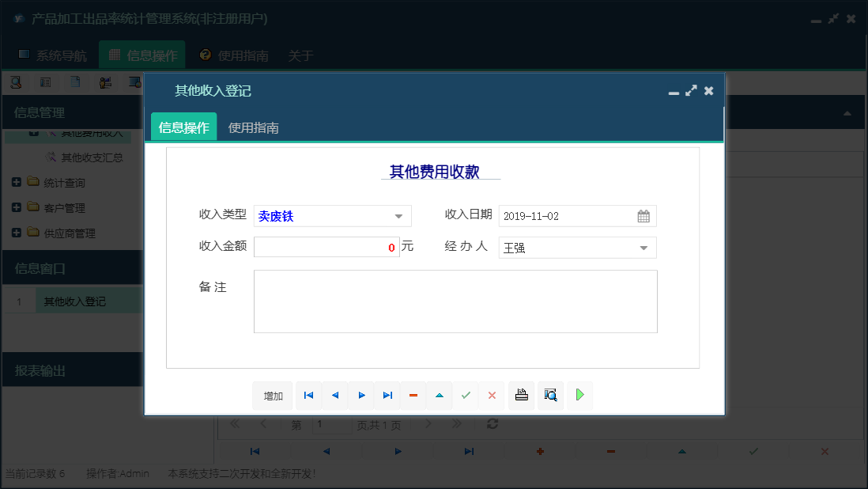Select the delete record red minus icon
Viewport: 868px width, 489px height.
pyautogui.click(x=413, y=395)
